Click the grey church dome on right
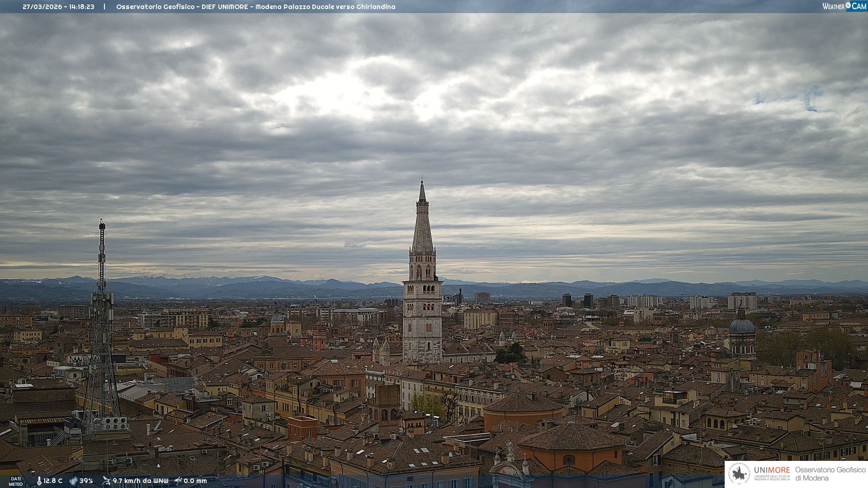 point(741,326)
